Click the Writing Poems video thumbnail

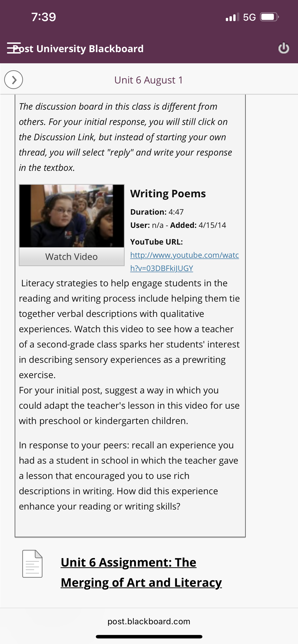(x=71, y=216)
